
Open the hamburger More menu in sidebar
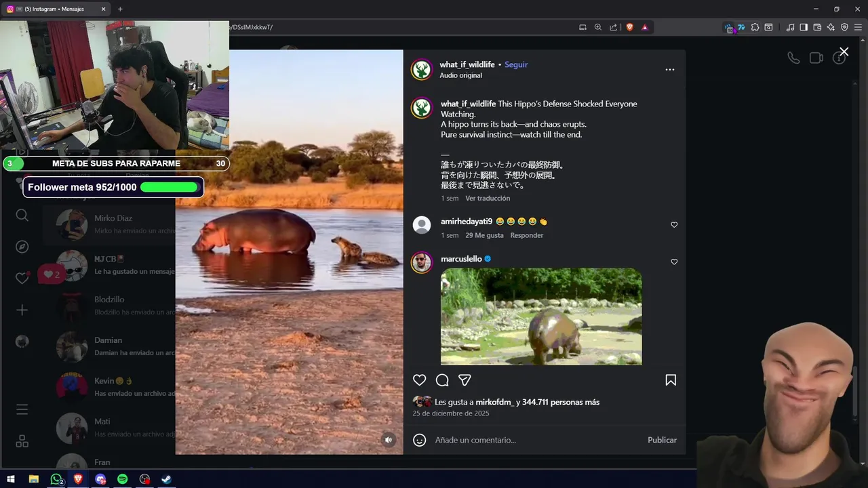tap(22, 409)
